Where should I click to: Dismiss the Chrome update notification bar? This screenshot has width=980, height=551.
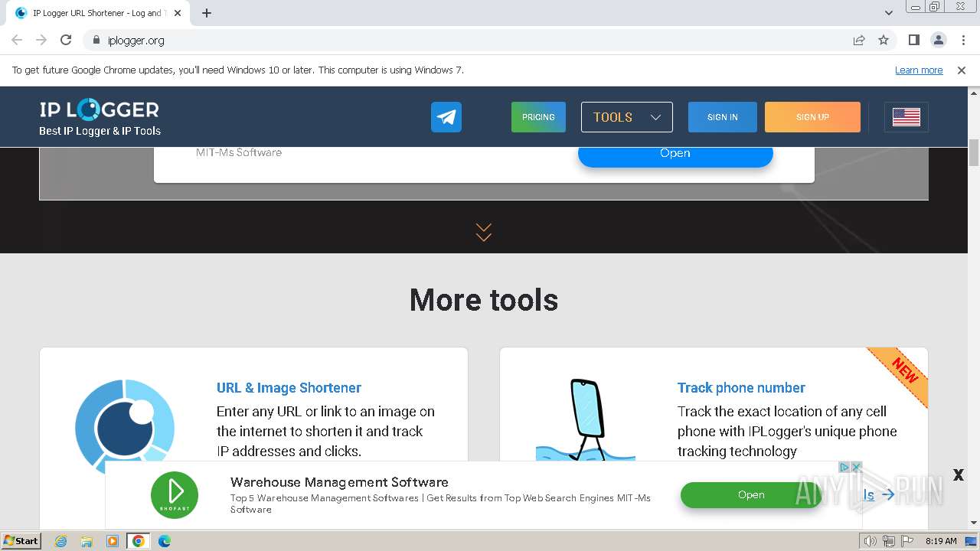[962, 70]
